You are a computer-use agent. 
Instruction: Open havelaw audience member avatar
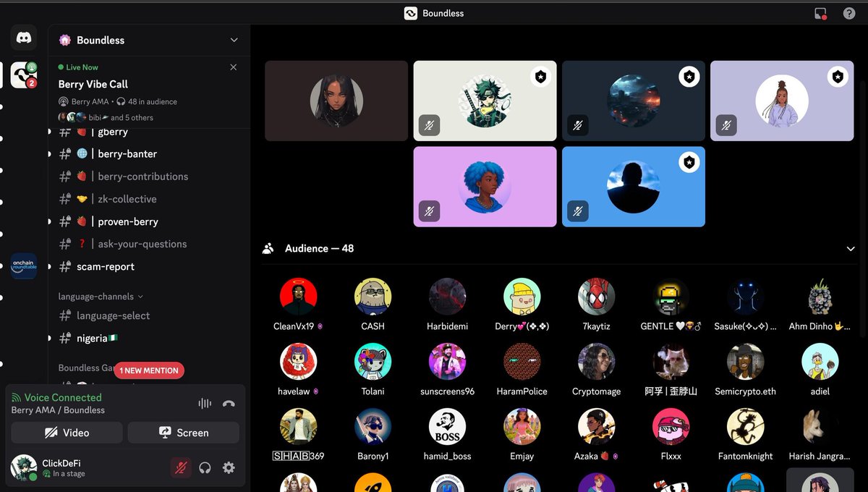[298, 361]
